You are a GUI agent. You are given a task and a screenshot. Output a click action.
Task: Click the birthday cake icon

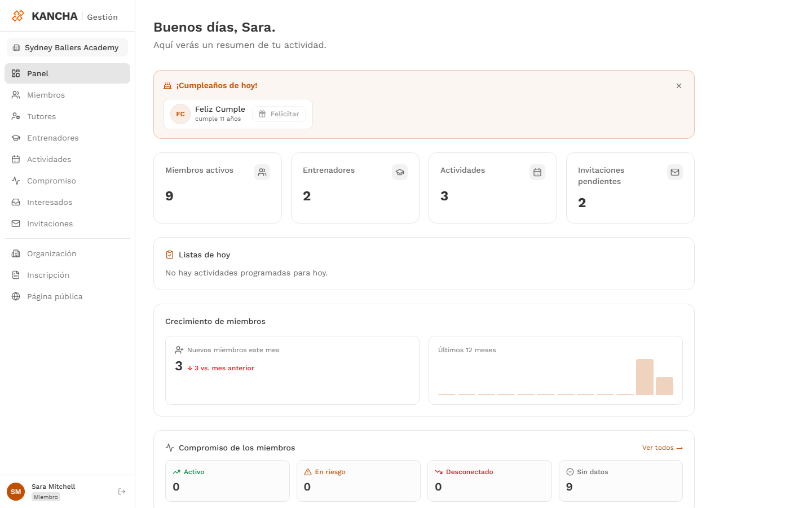[x=167, y=86]
